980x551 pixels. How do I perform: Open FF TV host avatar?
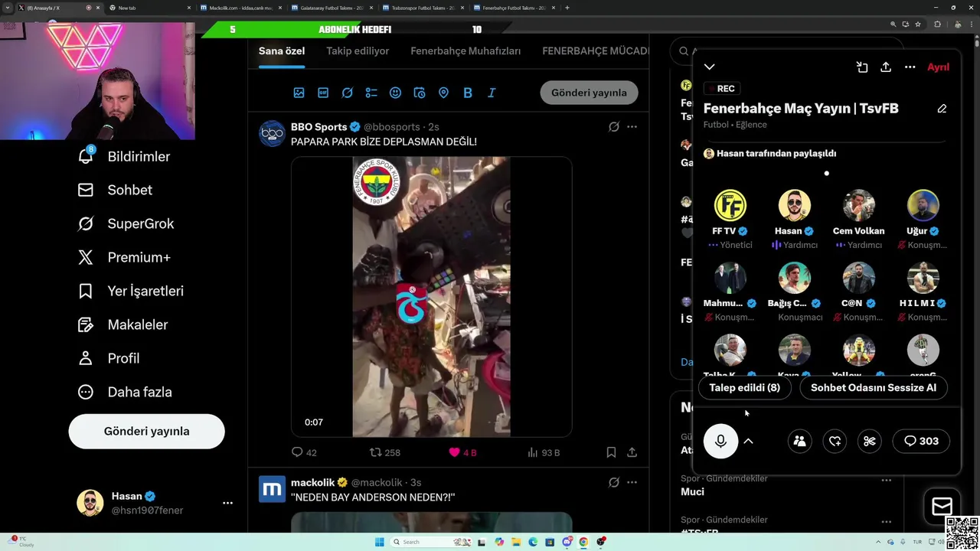pos(730,206)
